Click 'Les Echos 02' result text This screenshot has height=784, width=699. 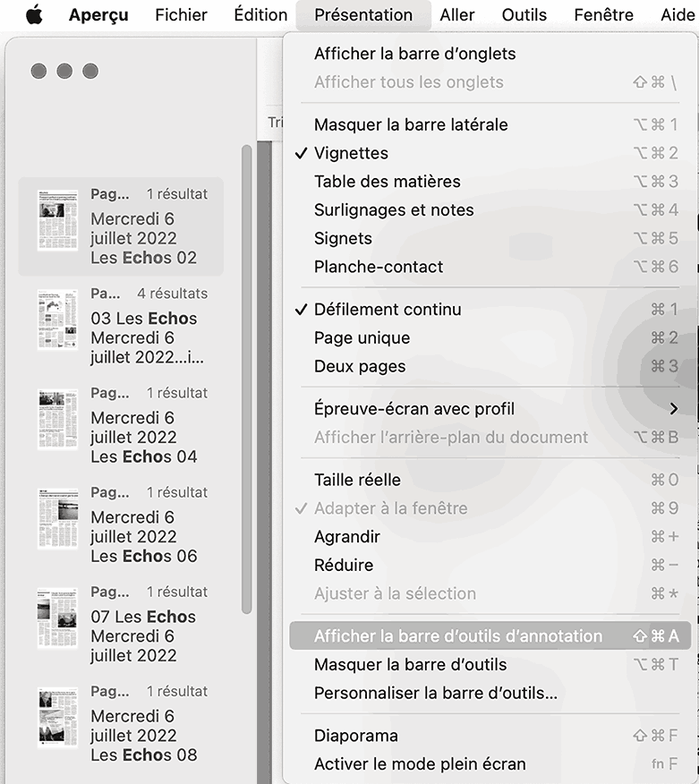144,258
